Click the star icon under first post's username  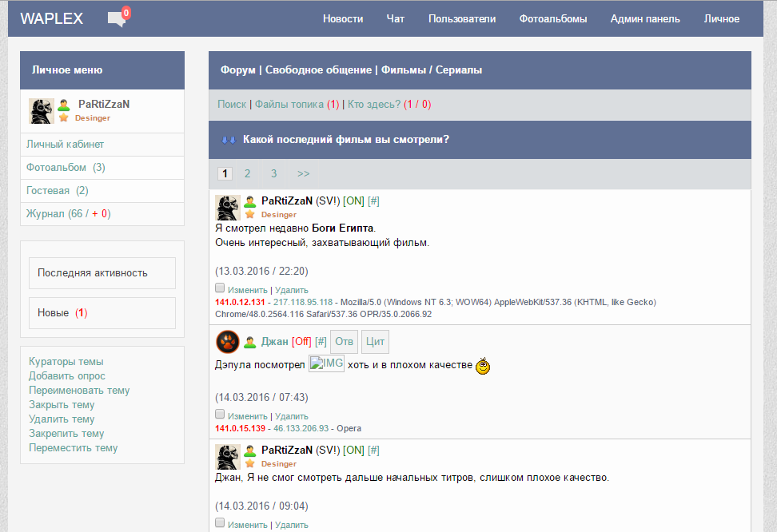point(250,214)
